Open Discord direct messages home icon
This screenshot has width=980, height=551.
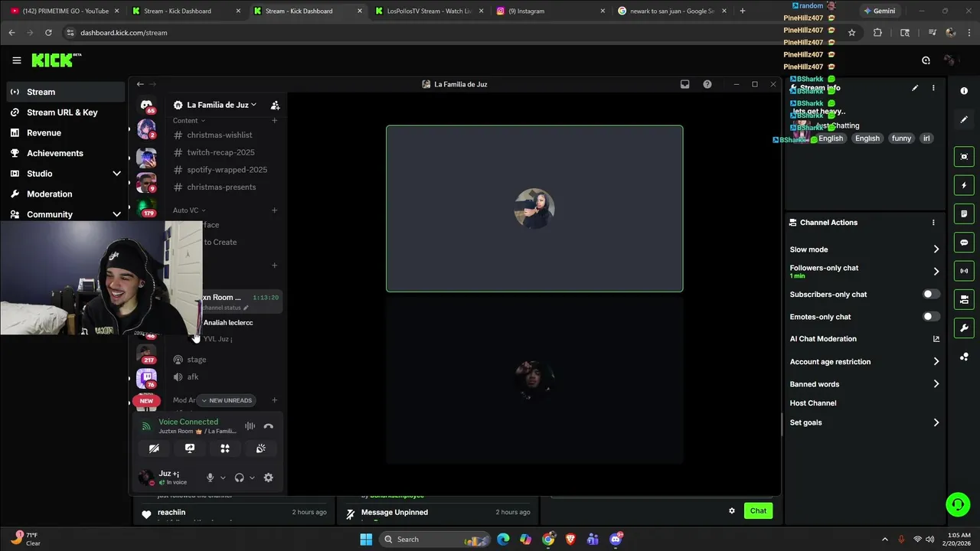[146, 105]
